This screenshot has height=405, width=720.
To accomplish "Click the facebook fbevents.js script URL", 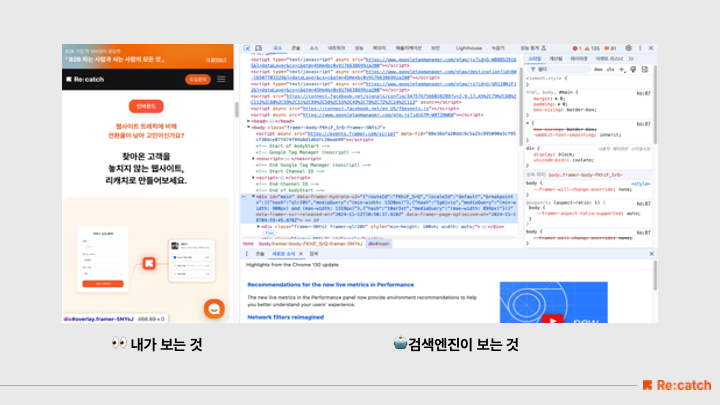I will pyautogui.click(x=366, y=109).
